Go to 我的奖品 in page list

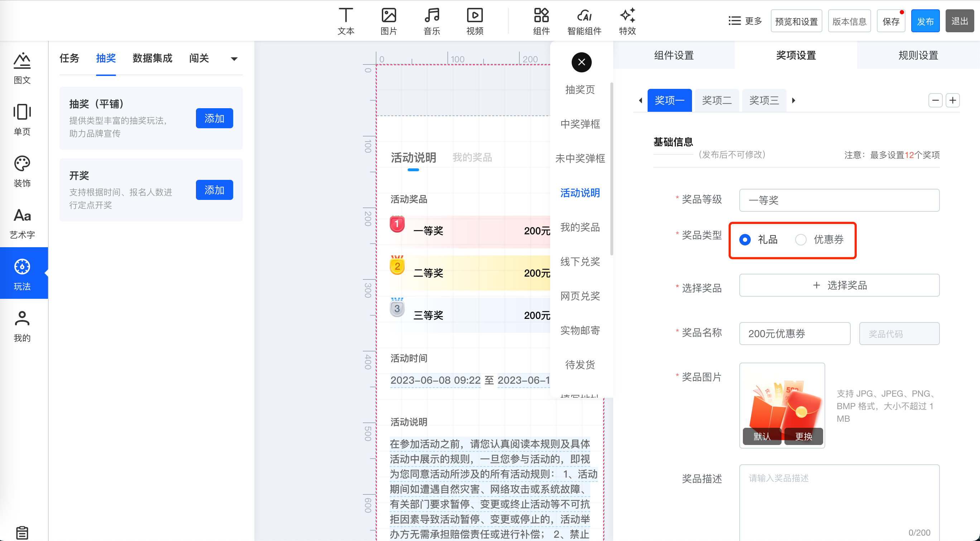[x=580, y=227]
